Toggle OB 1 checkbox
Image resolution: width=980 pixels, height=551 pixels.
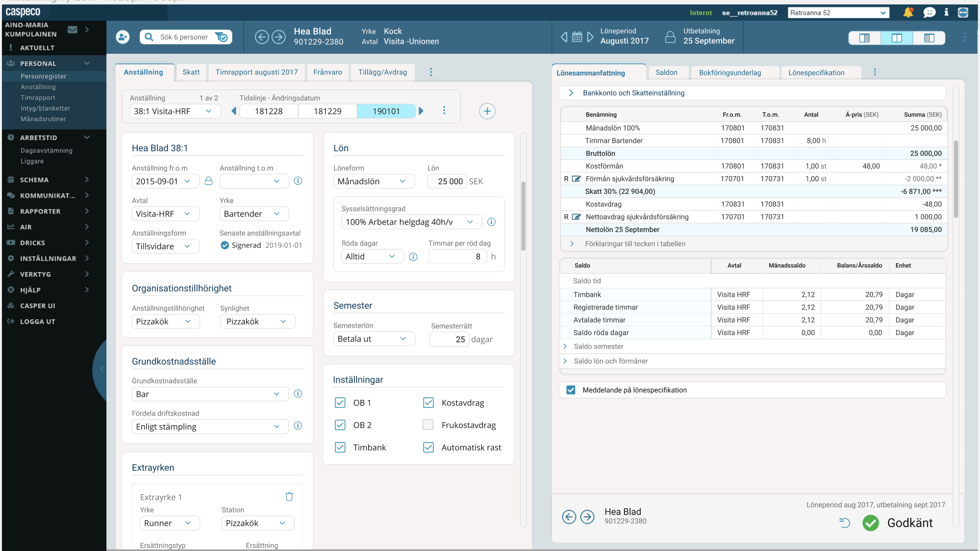[x=340, y=403]
